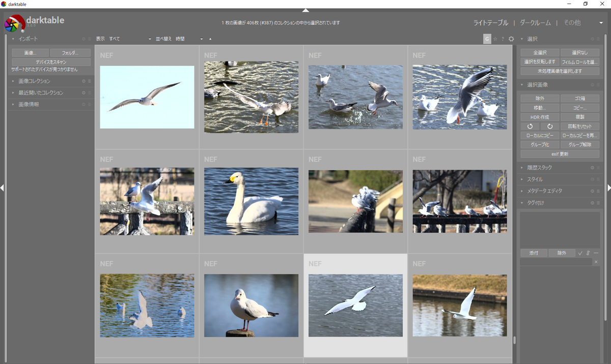Click the darktable logo

(14, 23)
